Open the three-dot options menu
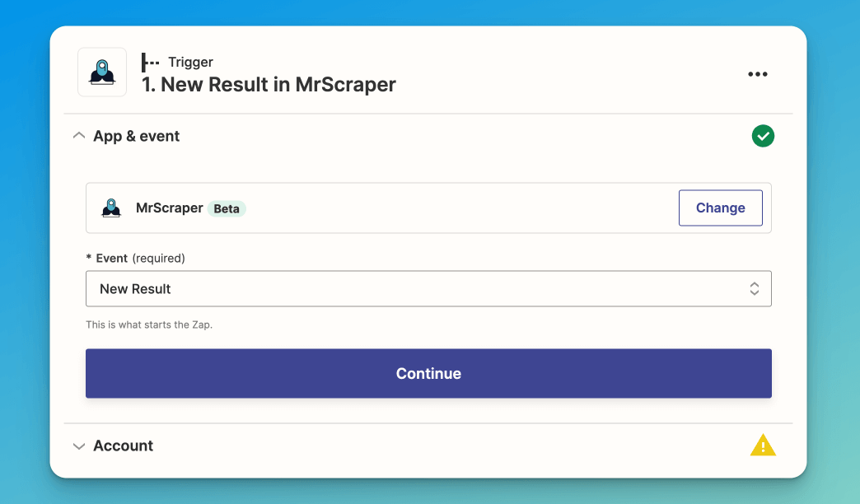 [x=757, y=74]
